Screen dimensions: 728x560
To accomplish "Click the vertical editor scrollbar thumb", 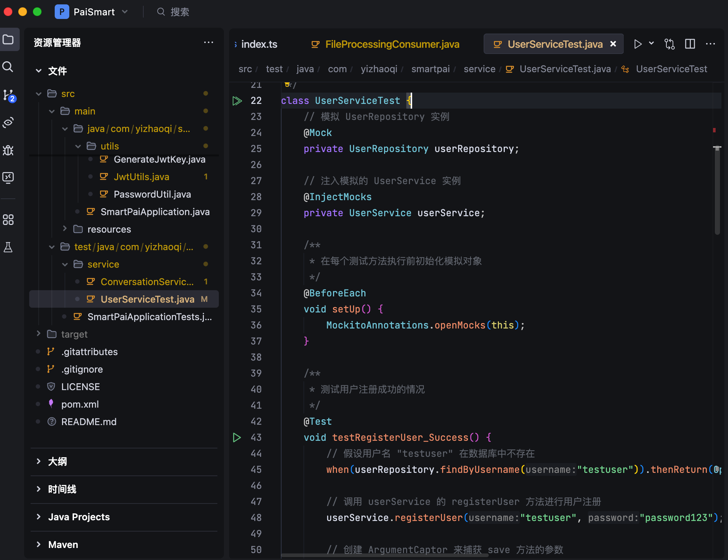I will click(x=717, y=190).
